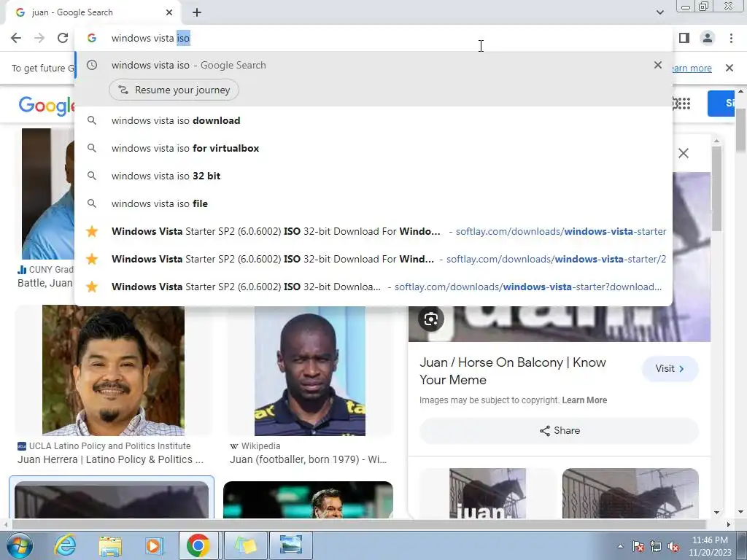Open Juan footballer Wikipedia image result
The image size is (747, 560).
pos(309,370)
